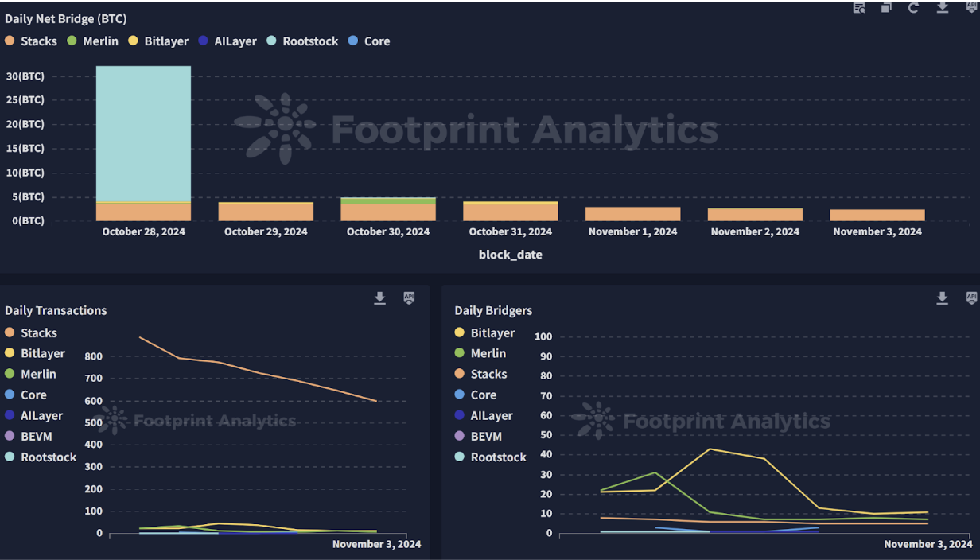980x560 pixels.
Task: Hide the Bitlayer line in Daily Transactions legend
Action: 35,353
